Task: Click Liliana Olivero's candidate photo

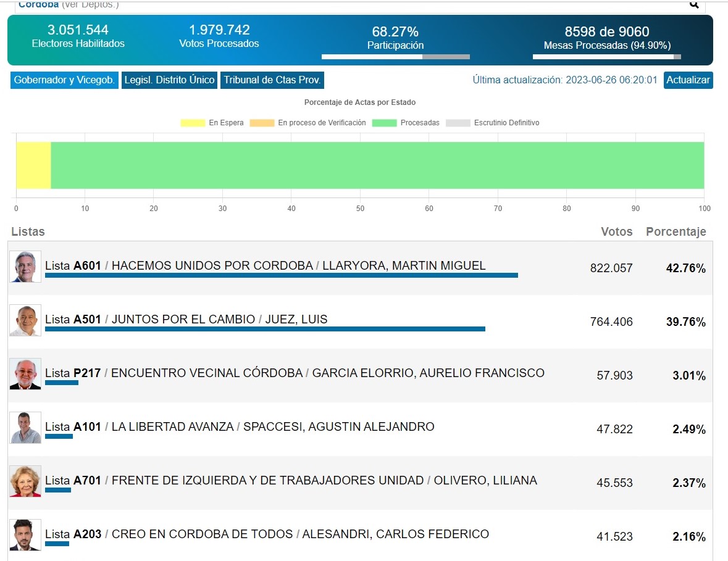Action: click(x=25, y=481)
